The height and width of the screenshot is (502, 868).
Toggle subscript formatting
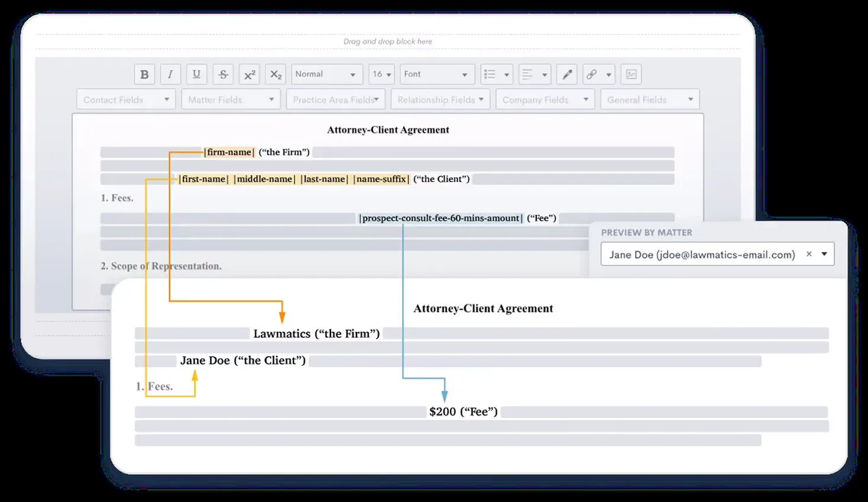(275, 74)
